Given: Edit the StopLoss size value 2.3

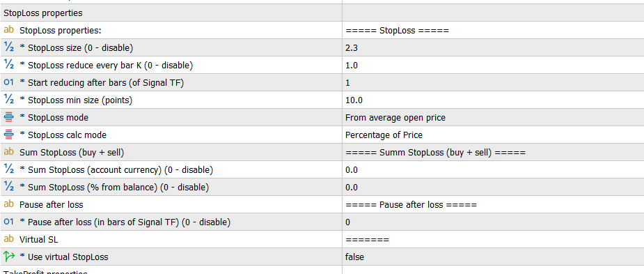Looking at the screenshot, I should [x=493, y=47].
